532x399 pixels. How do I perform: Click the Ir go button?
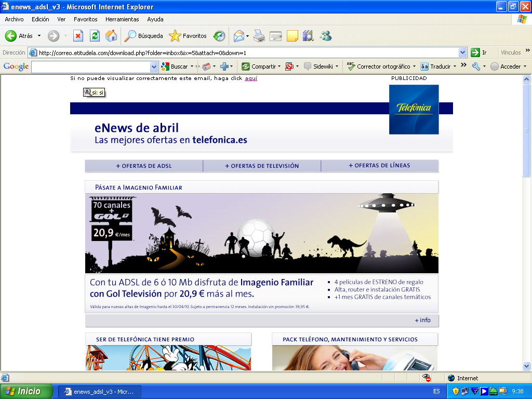pyautogui.click(x=479, y=52)
